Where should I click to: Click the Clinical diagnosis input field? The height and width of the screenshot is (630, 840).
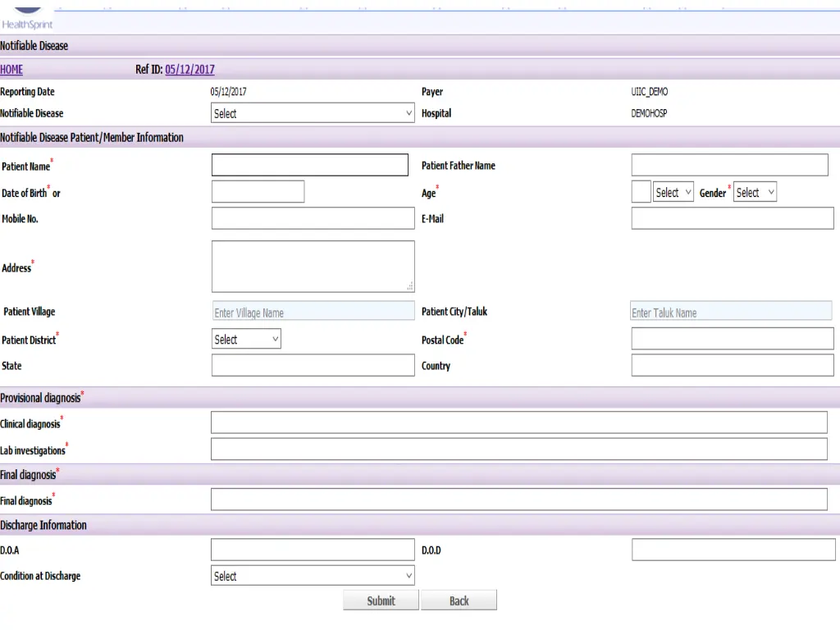pos(519,422)
